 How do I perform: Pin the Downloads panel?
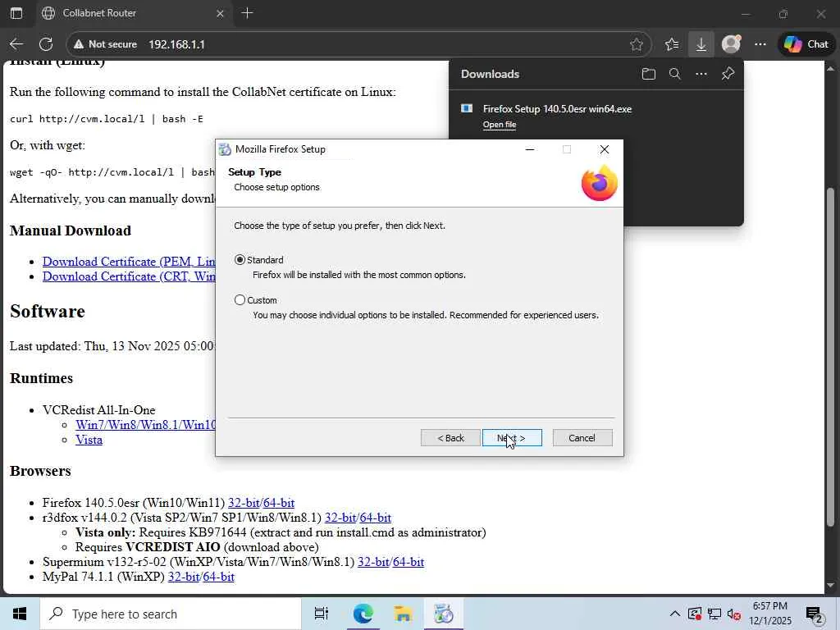[728, 74]
